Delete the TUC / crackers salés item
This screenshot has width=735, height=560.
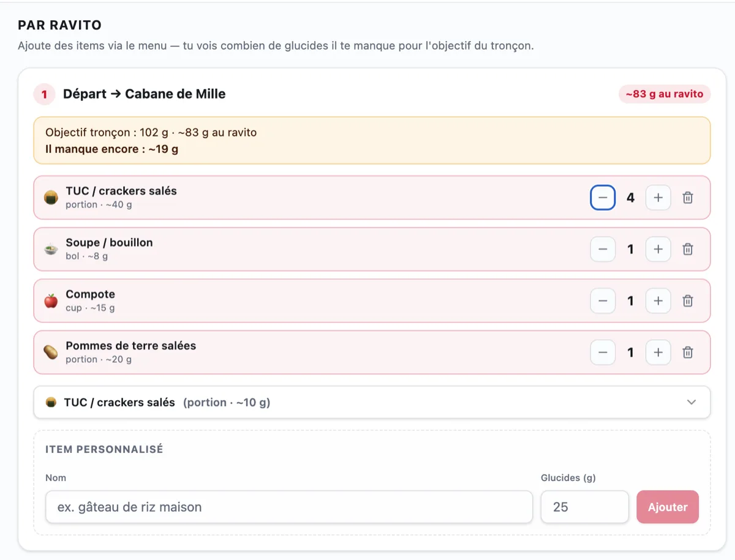688,198
